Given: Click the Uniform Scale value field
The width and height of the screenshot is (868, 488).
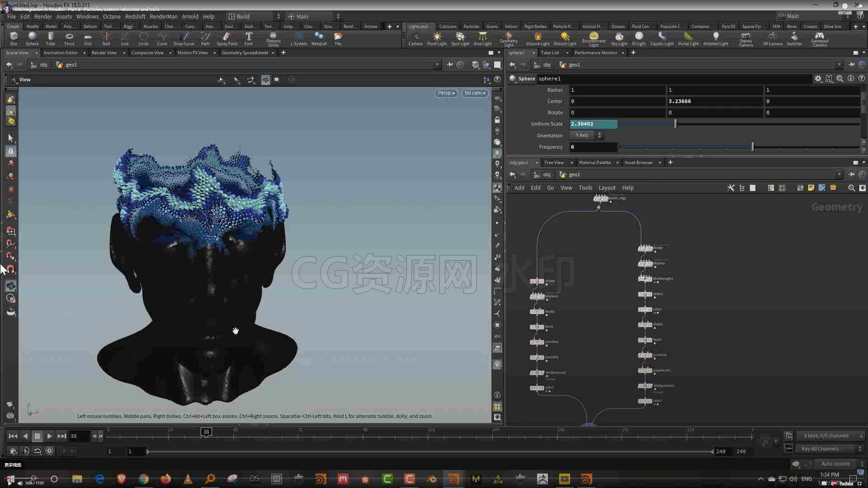Looking at the screenshot, I should [594, 124].
